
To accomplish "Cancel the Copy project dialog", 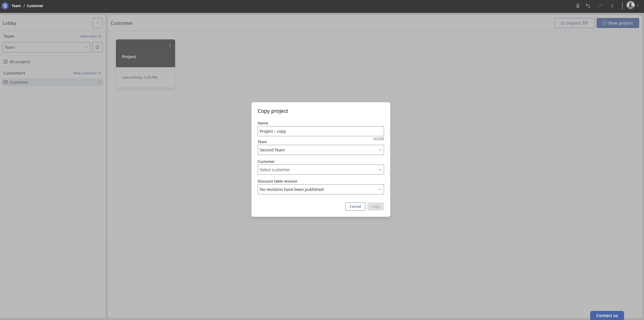I will point(355,207).
